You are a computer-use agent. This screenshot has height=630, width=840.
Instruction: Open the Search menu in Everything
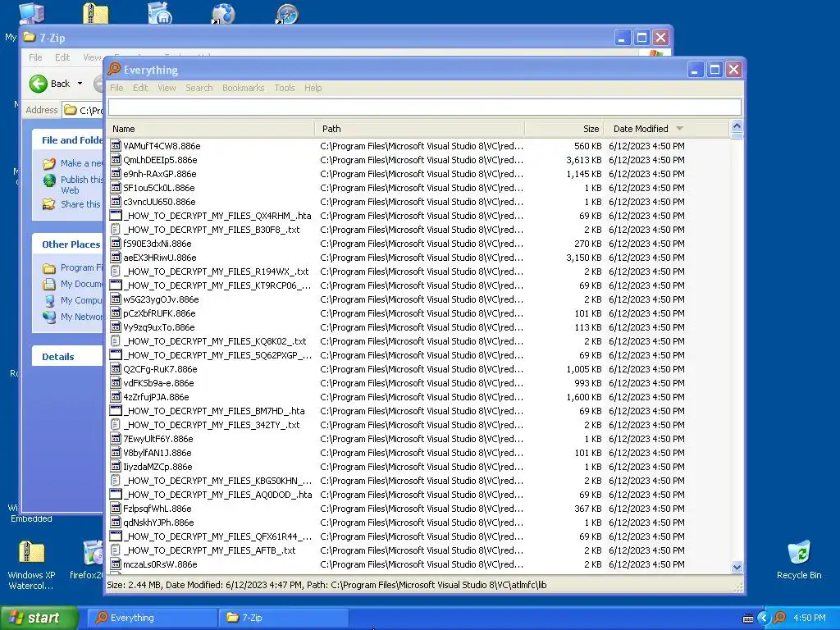coord(199,88)
